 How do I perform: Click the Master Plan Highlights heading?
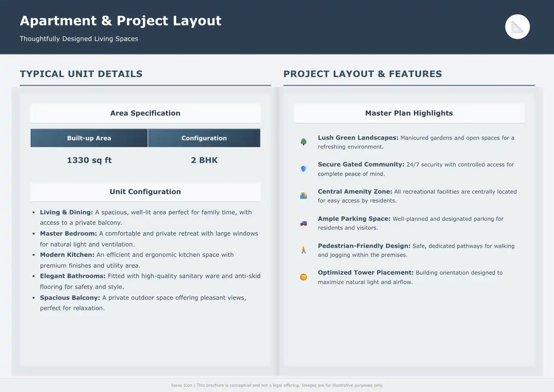(x=409, y=113)
